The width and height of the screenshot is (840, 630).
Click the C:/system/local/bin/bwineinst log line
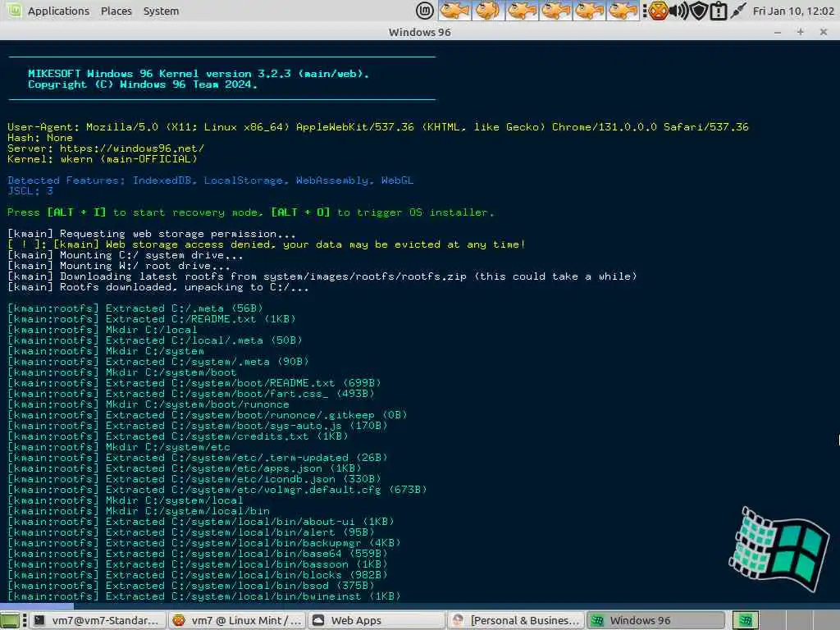coord(204,596)
